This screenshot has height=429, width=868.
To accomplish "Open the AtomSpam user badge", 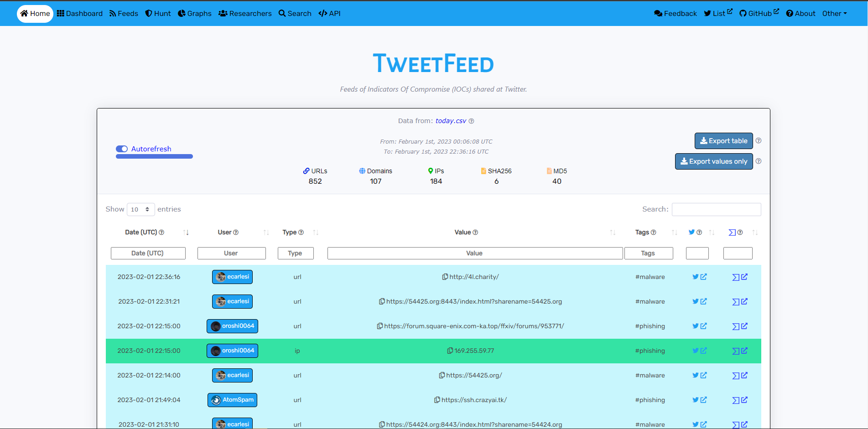I will coord(232,400).
